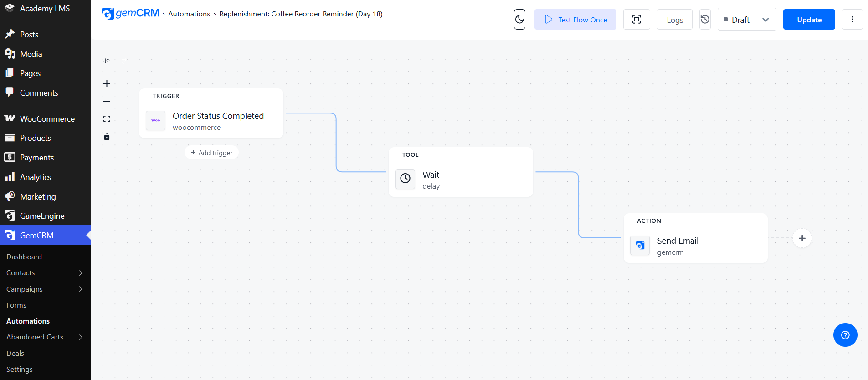The width and height of the screenshot is (868, 380).
Task: Open the Logs button
Action: [675, 20]
